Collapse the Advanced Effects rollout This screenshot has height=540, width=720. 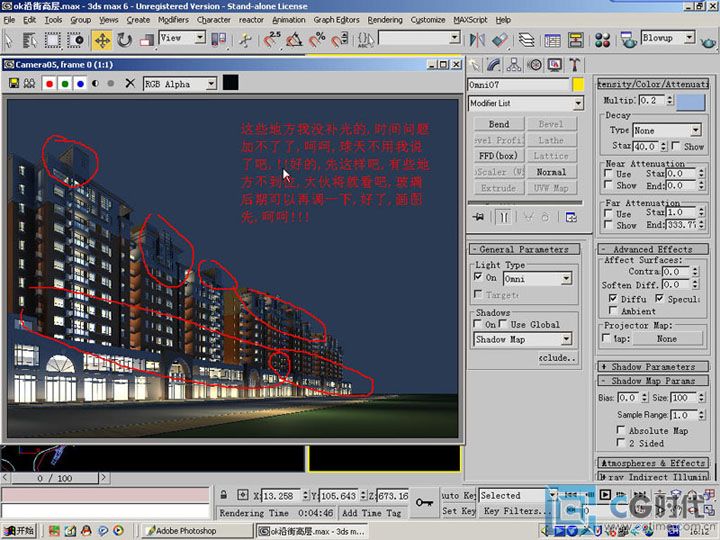[652, 249]
